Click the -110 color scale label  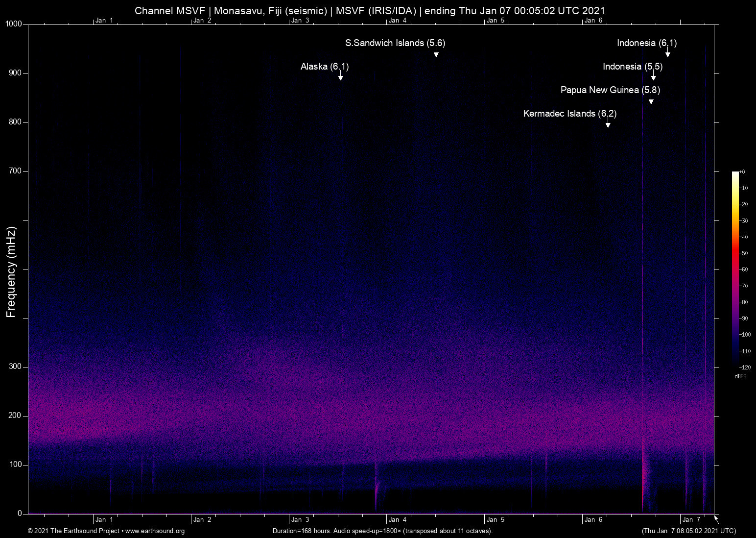coord(745,351)
